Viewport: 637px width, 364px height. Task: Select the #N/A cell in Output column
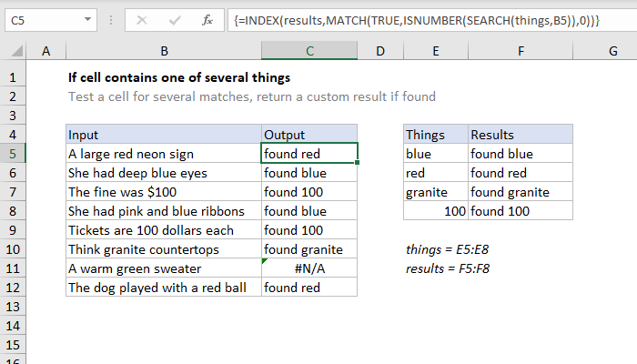pyautogui.click(x=309, y=268)
